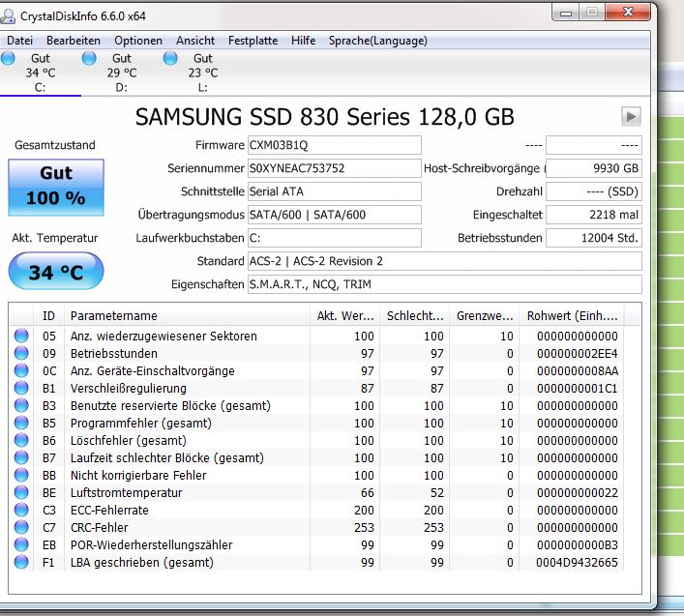684x616 pixels.
Task: Select 'Laufzeit schlechter Blöcke (gesamt)' parameter
Action: 167,458
